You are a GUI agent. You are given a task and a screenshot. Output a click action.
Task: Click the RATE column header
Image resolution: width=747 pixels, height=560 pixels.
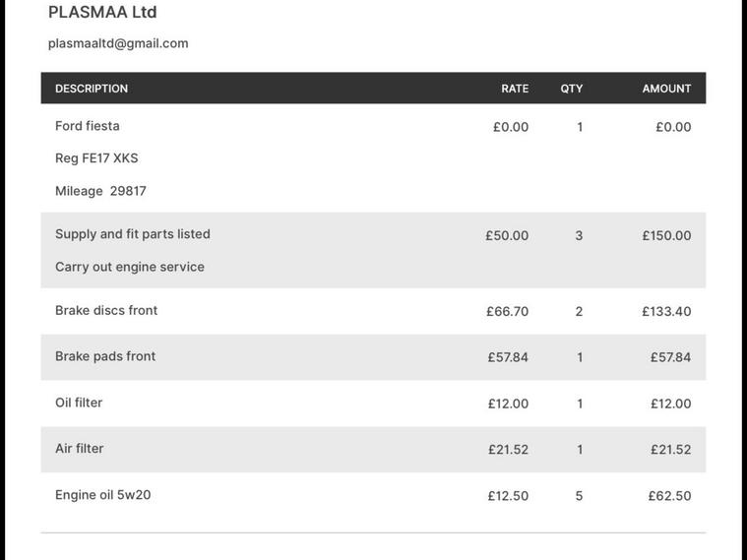[515, 89]
